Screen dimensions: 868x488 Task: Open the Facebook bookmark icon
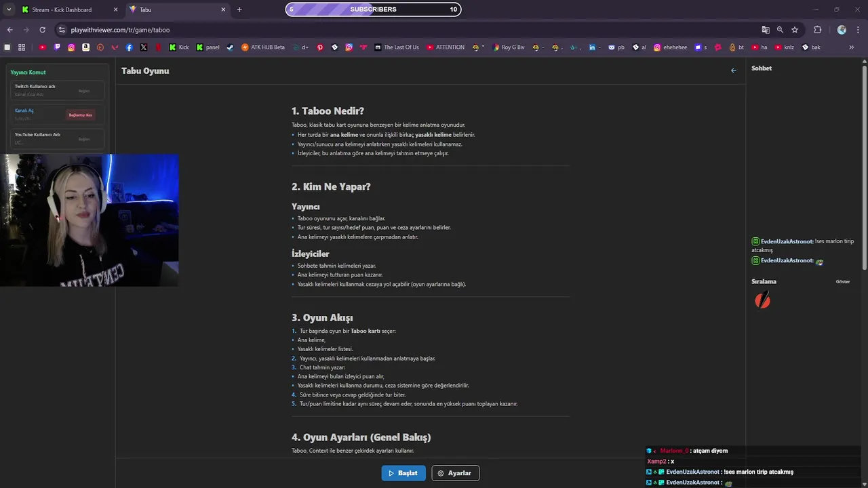(x=129, y=47)
